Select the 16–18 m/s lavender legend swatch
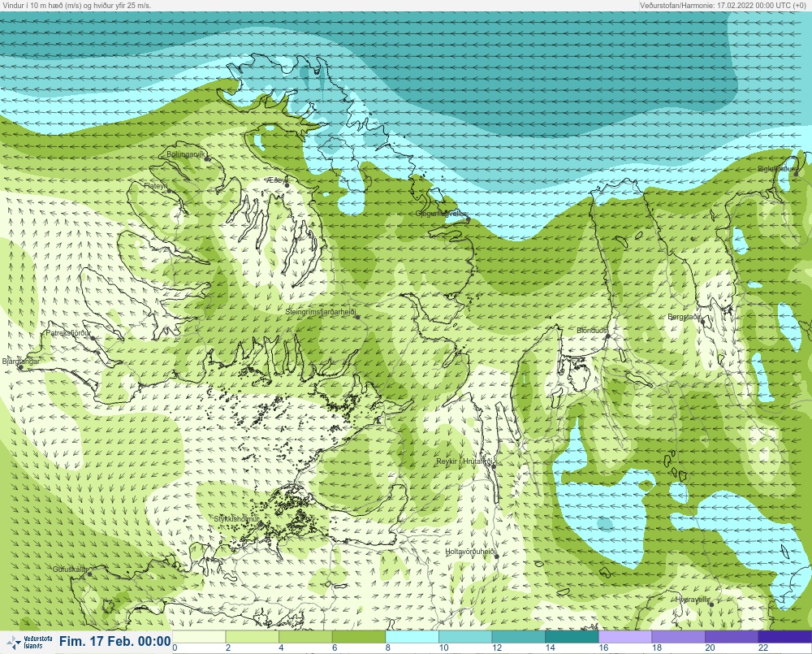Image resolution: width=812 pixels, height=654 pixels. tap(625, 636)
